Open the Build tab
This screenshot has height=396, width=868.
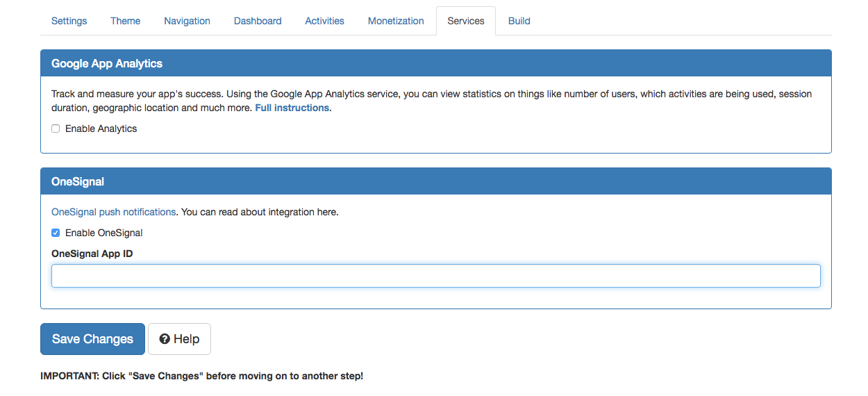(x=519, y=21)
